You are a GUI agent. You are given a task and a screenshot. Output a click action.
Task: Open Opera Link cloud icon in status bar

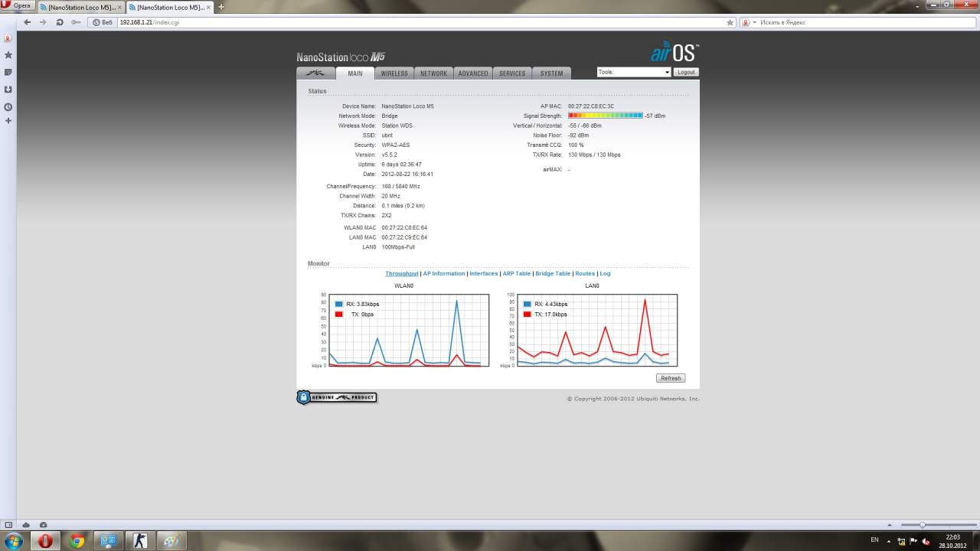[x=26, y=525]
